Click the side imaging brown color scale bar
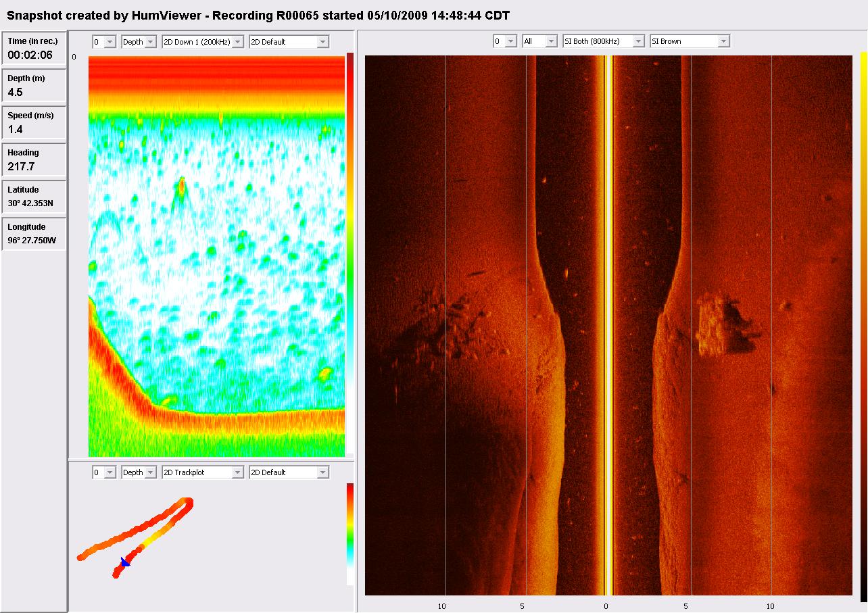The width and height of the screenshot is (868, 613). [863, 324]
